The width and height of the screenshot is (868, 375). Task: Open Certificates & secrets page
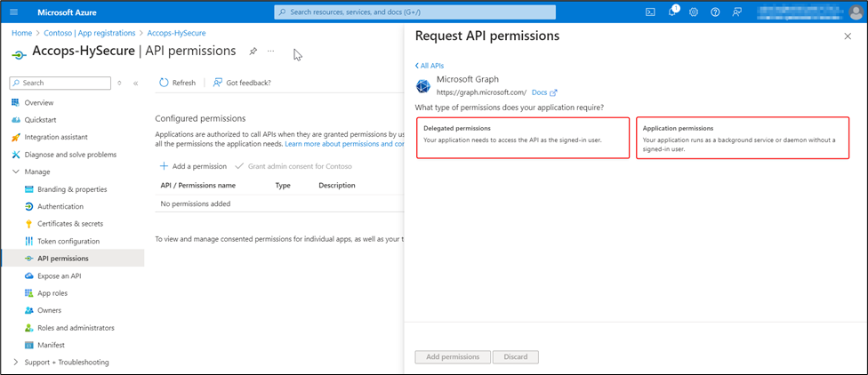(69, 224)
